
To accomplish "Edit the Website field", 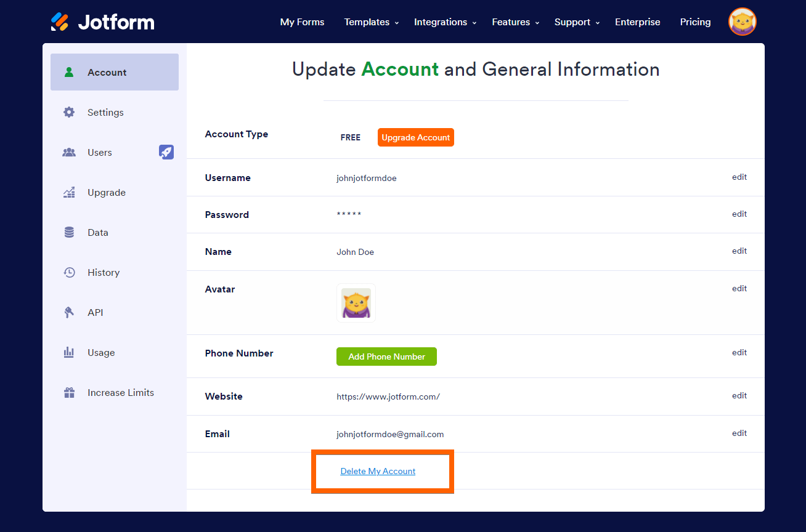I will coord(739,395).
